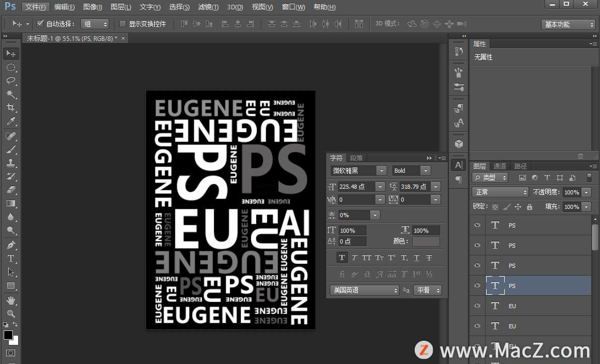Toggle Faux Bold style button
600x364 pixels.
(342, 257)
